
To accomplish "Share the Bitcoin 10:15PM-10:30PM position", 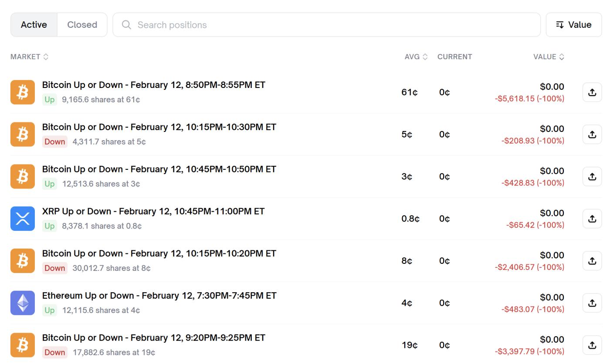I will 592,135.
